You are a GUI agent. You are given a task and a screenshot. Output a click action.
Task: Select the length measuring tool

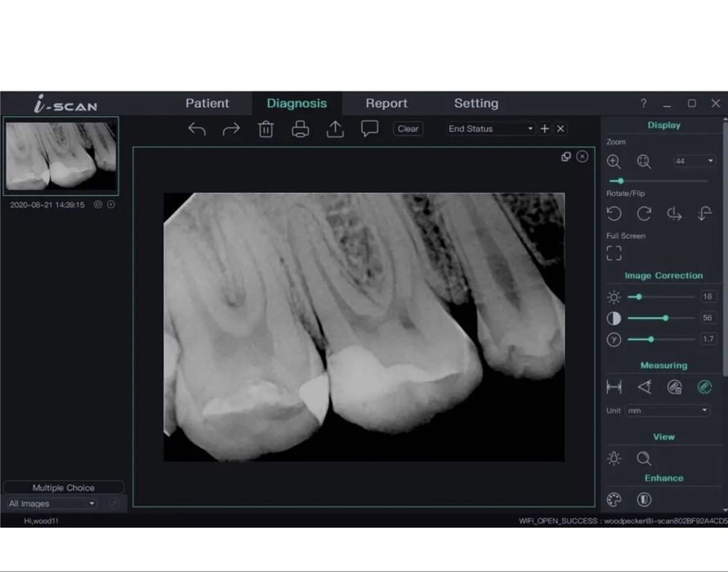click(x=614, y=387)
